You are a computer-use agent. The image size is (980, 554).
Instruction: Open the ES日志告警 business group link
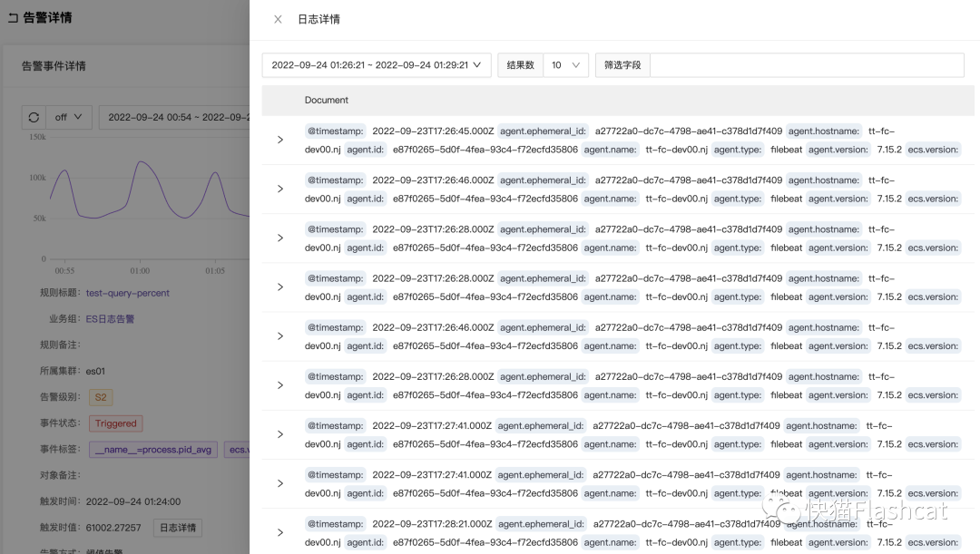110,319
